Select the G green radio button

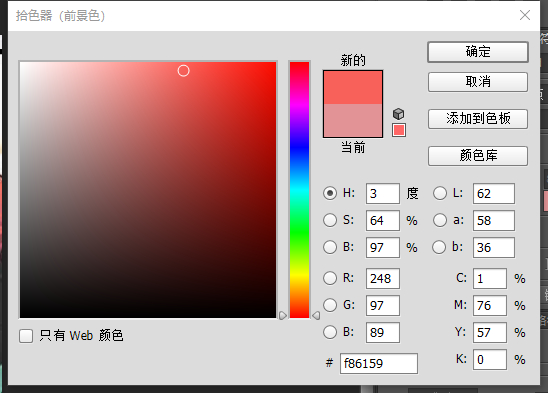tap(330, 305)
